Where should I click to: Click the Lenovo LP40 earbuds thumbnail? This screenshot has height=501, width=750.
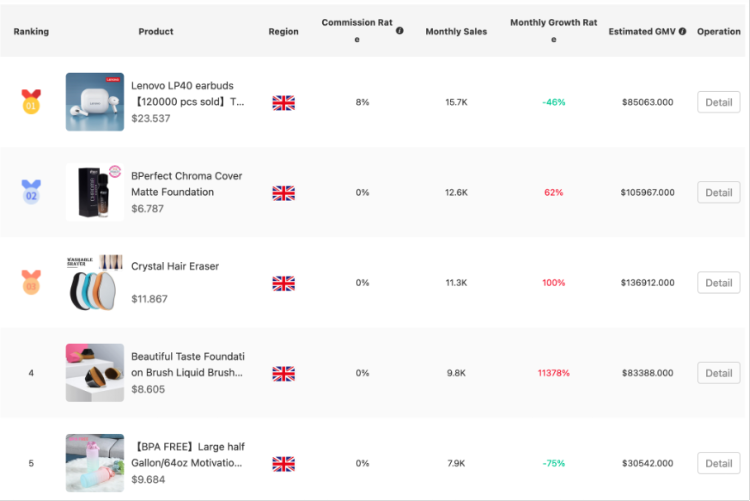(95, 102)
